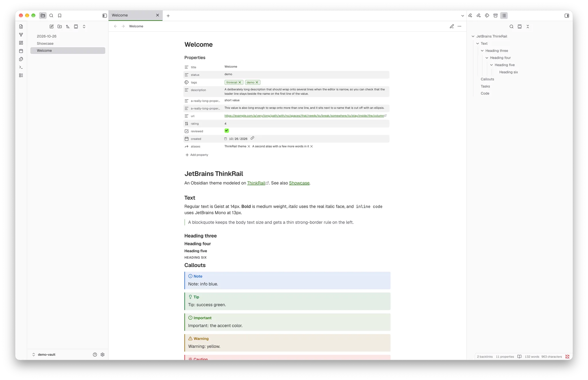Collapse JetBrains ThinkRail outline node
Viewport: 588px width, 380px height.
[x=473, y=36]
